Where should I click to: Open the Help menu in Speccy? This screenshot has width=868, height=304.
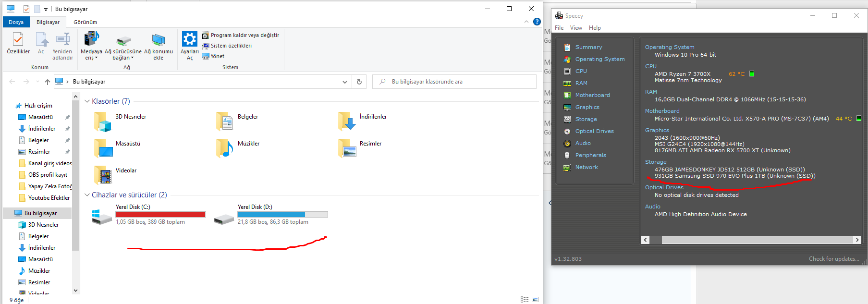coord(595,28)
